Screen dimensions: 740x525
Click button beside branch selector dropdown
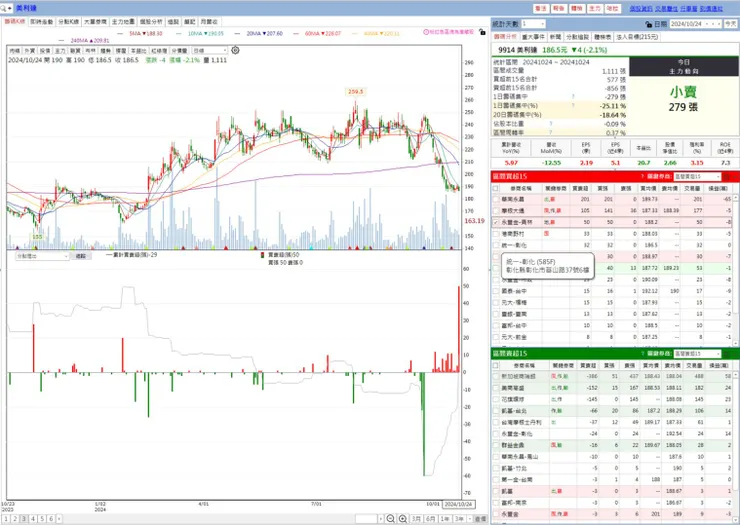[81, 256]
